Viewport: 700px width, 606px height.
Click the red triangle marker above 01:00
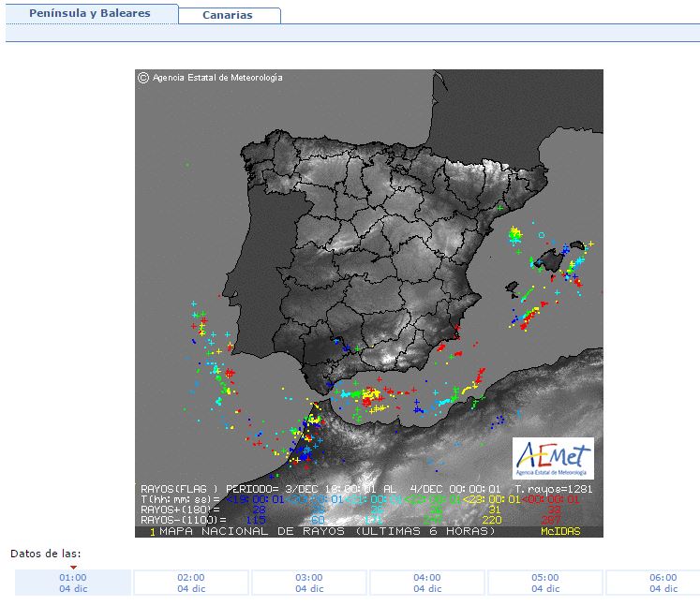(x=73, y=567)
